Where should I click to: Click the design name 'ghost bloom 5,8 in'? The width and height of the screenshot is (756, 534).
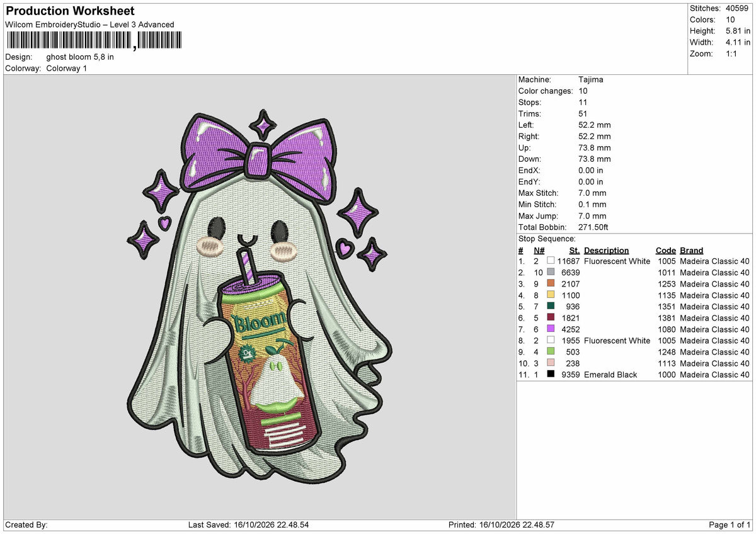click(80, 57)
